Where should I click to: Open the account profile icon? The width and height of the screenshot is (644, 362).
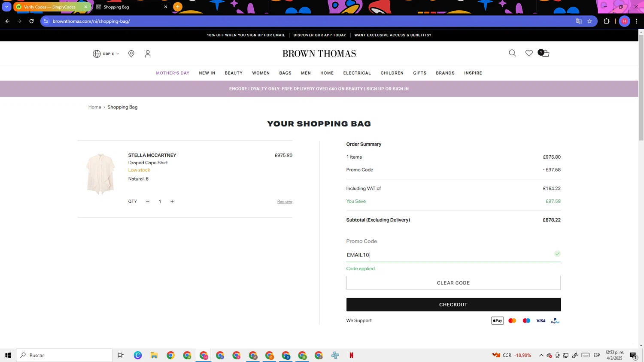pos(148,54)
